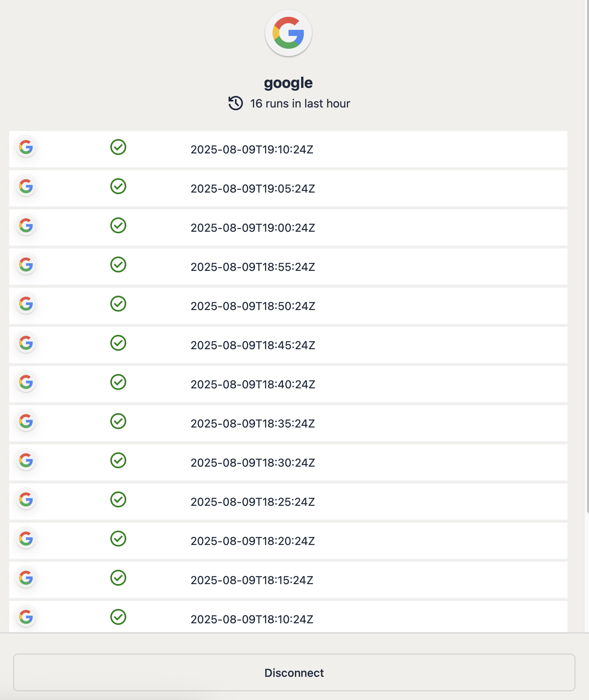The width and height of the screenshot is (589, 700).
Task: Click the history clock icon beside runs count
Action: point(236,103)
